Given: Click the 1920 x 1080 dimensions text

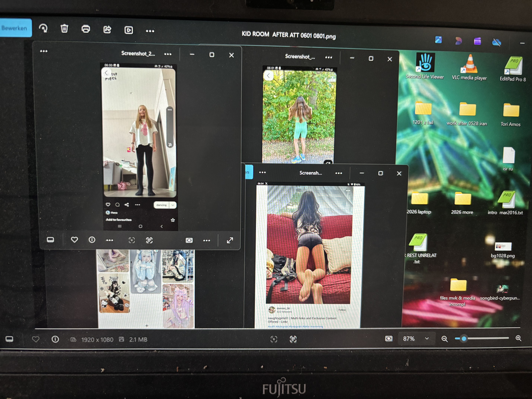Looking at the screenshot, I should (97, 339).
